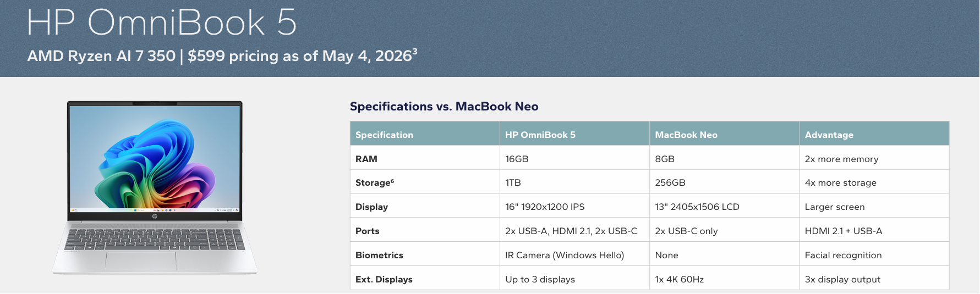This screenshot has width=980, height=294.
Task: Click the '256GB' storage cell
Action: [724, 182]
